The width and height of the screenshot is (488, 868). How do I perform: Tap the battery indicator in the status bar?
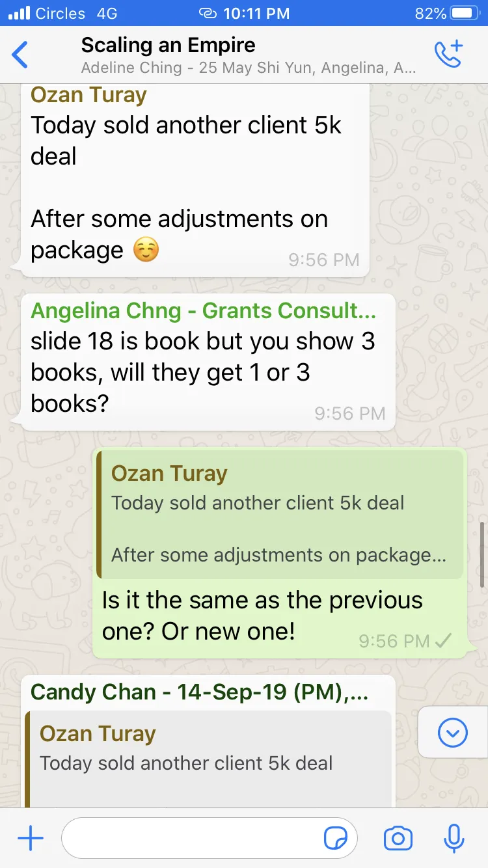pyautogui.click(x=464, y=13)
